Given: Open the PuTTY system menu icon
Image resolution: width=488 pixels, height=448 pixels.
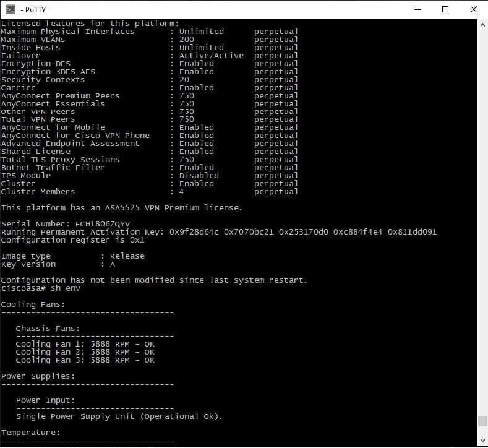Looking at the screenshot, I should click(11, 9).
